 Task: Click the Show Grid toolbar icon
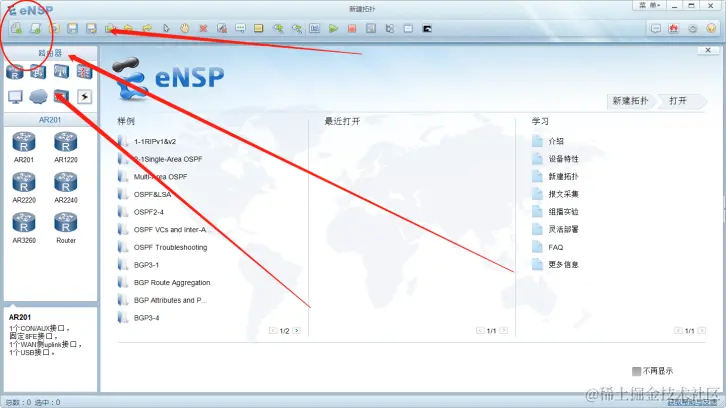[x=408, y=29]
